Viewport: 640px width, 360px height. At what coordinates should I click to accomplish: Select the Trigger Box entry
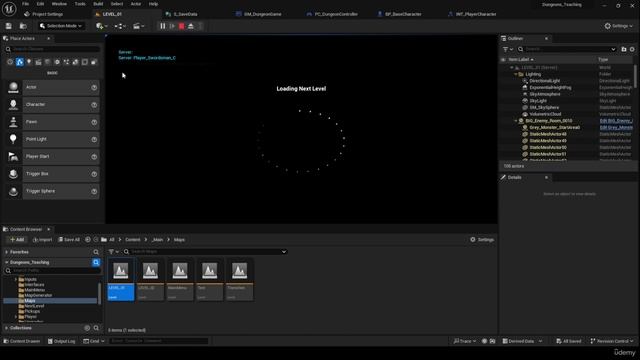(x=52, y=174)
